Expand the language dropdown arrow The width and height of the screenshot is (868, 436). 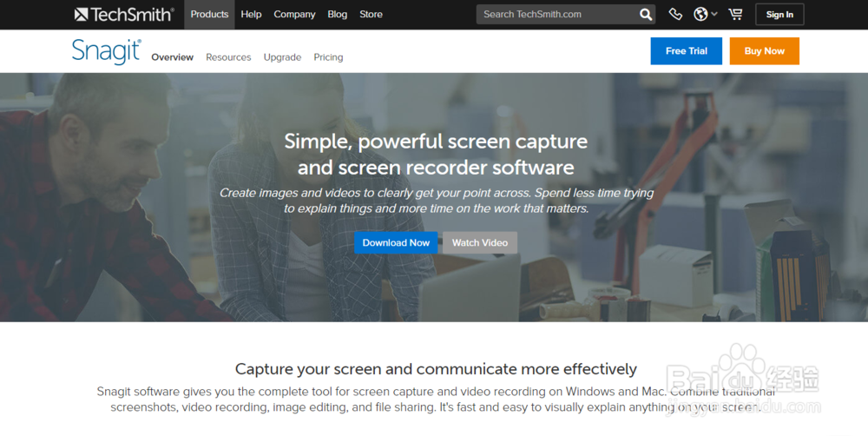pyautogui.click(x=714, y=15)
